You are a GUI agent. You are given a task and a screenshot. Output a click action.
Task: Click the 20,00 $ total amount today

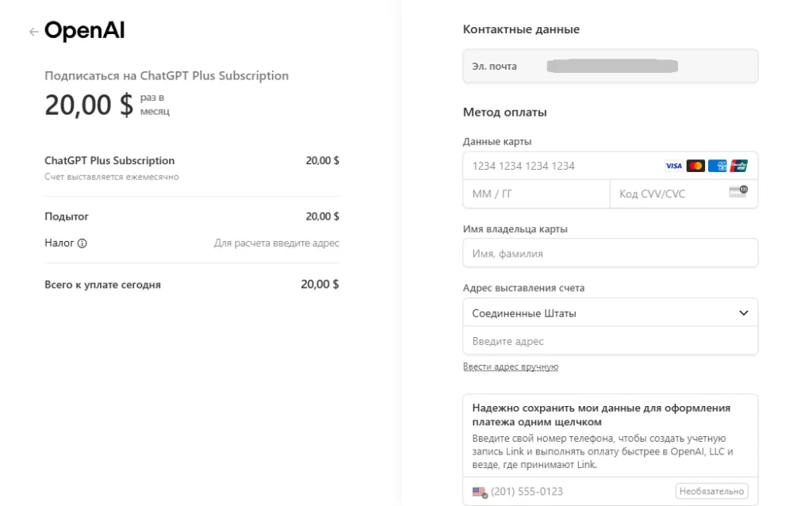[x=320, y=285]
